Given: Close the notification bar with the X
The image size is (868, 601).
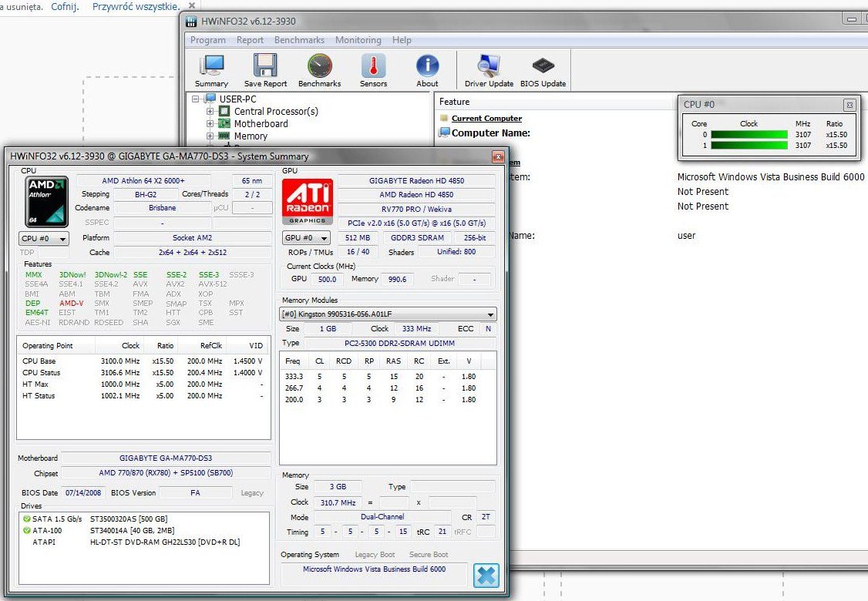Looking at the screenshot, I should 191,5.
